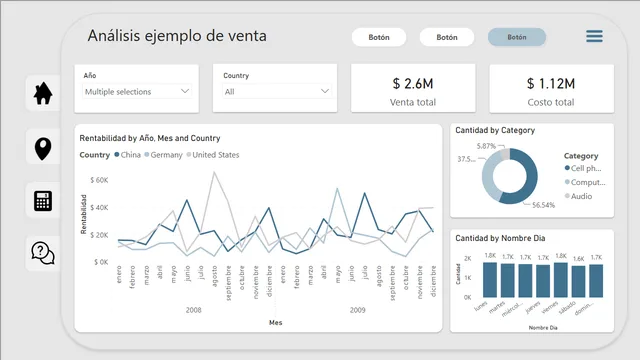Screen dimensions: 640x360
Task: Click the blue highlighted Botón button
Action: 517,37
